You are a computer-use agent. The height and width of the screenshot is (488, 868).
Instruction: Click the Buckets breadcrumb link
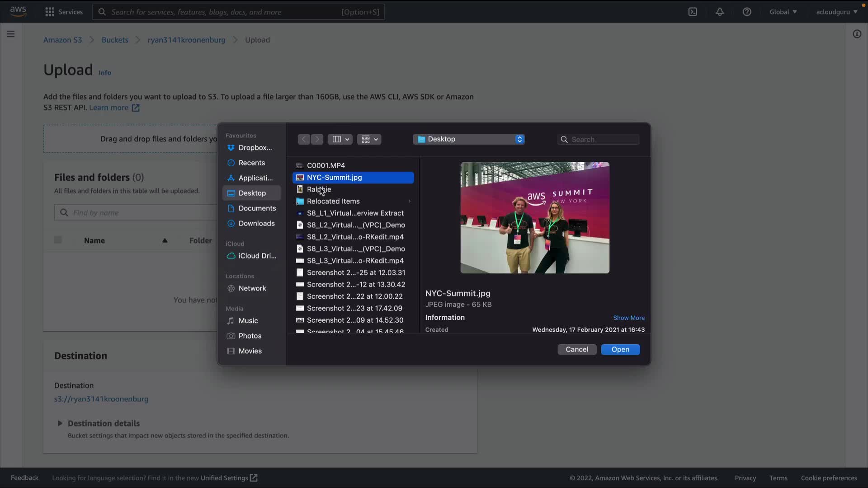pos(115,40)
